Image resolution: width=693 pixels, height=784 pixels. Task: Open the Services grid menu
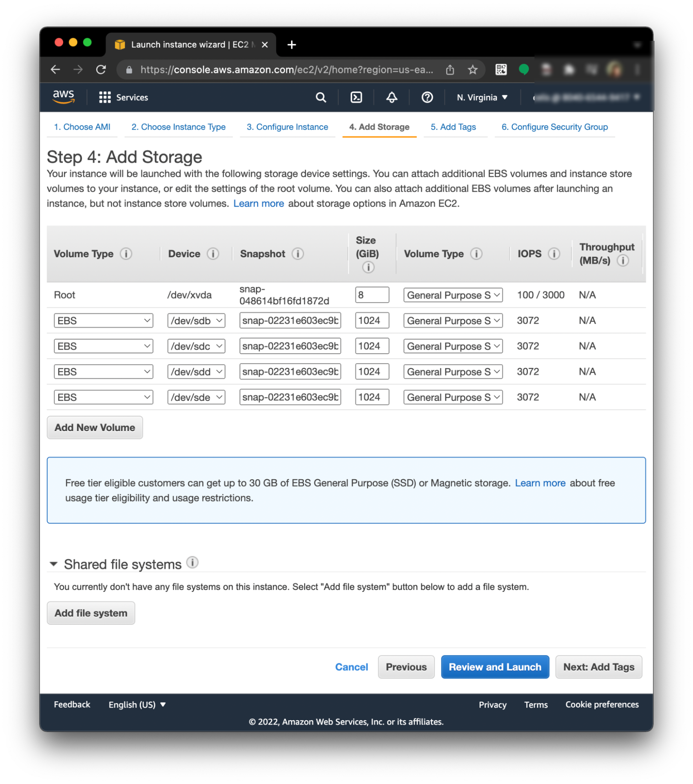[x=105, y=97]
